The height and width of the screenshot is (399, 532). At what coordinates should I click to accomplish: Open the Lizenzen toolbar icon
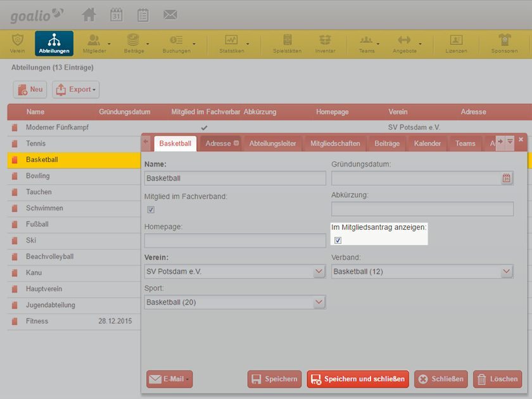pos(457,43)
